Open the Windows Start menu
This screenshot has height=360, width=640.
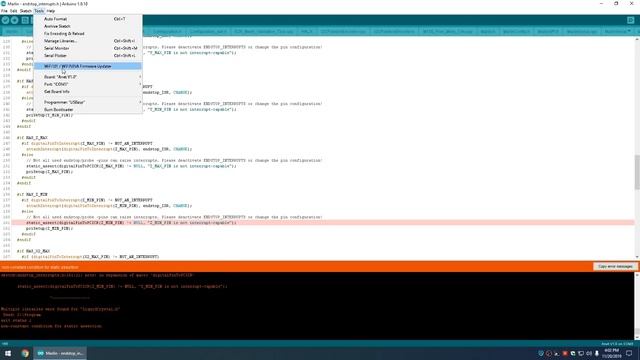8,353
